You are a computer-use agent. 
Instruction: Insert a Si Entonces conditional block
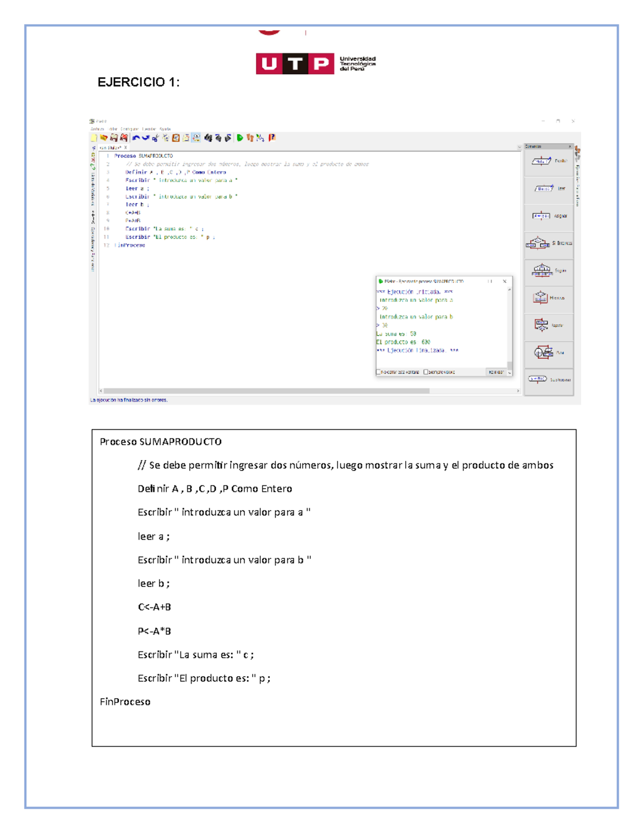538,243
